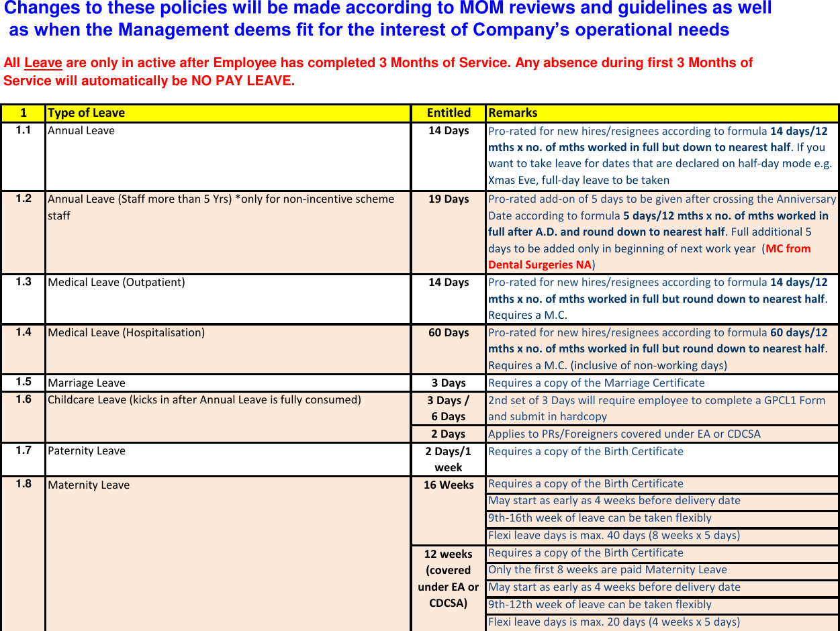
Task: Click the 60 Days entitlement cell
Action: 449,332
